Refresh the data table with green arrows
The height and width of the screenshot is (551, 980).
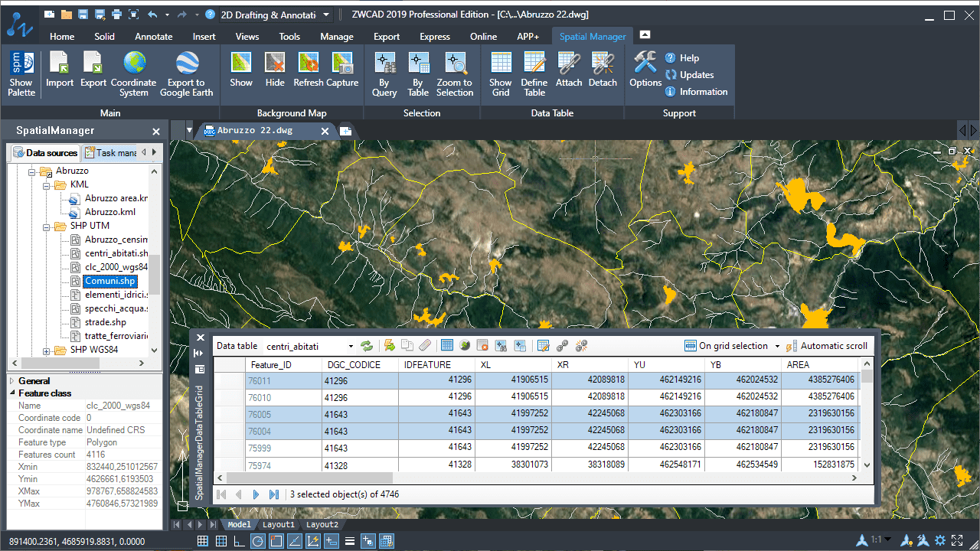click(x=367, y=346)
